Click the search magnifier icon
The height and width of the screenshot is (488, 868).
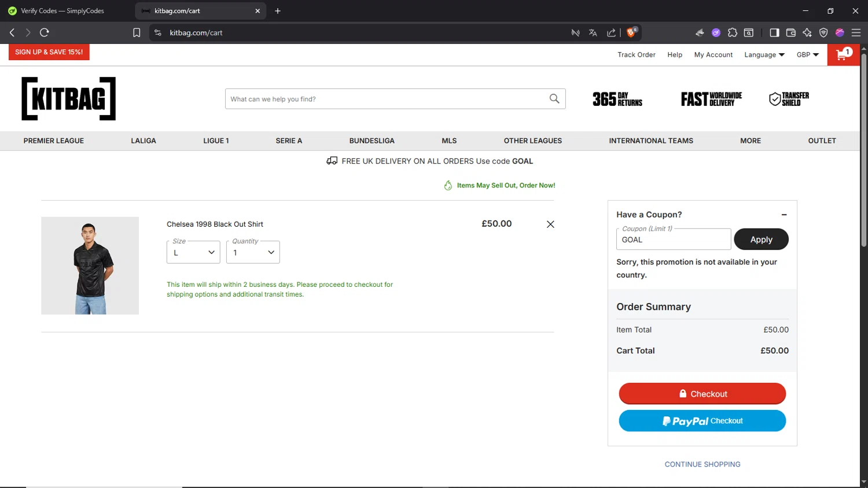[x=554, y=99]
